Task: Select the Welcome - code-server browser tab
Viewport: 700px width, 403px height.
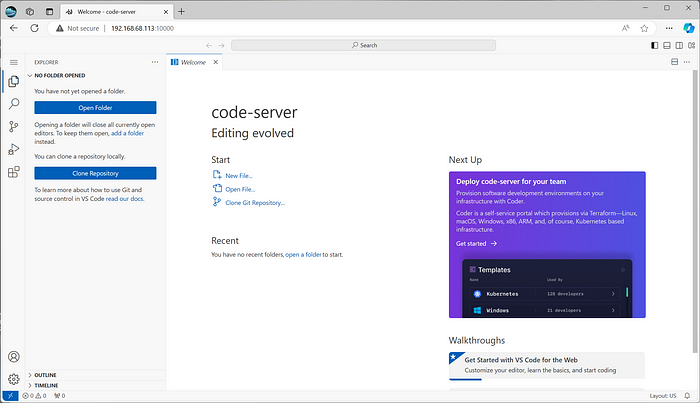Action: pos(115,12)
